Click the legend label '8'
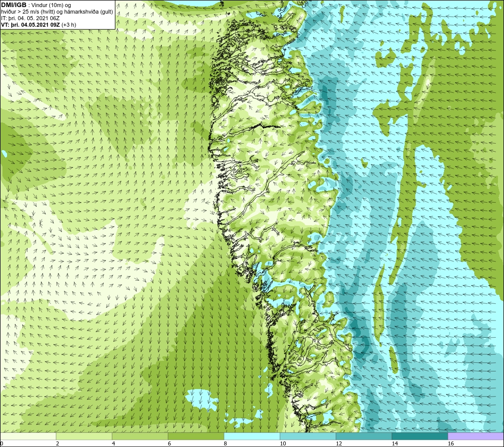The height and width of the screenshot is (447, 504). (x=225, y=443)
